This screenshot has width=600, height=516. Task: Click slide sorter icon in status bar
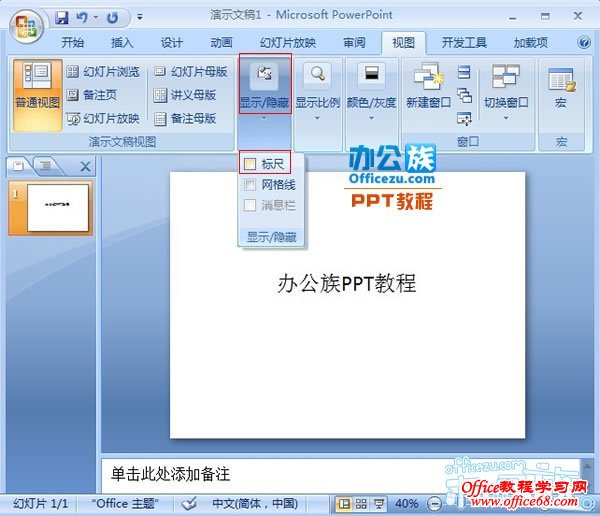pos(361,504)
